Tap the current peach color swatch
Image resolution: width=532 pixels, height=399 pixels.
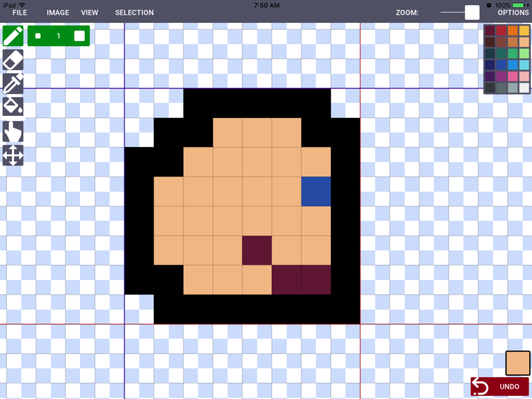pyautogui.click(x=518, y=363)
